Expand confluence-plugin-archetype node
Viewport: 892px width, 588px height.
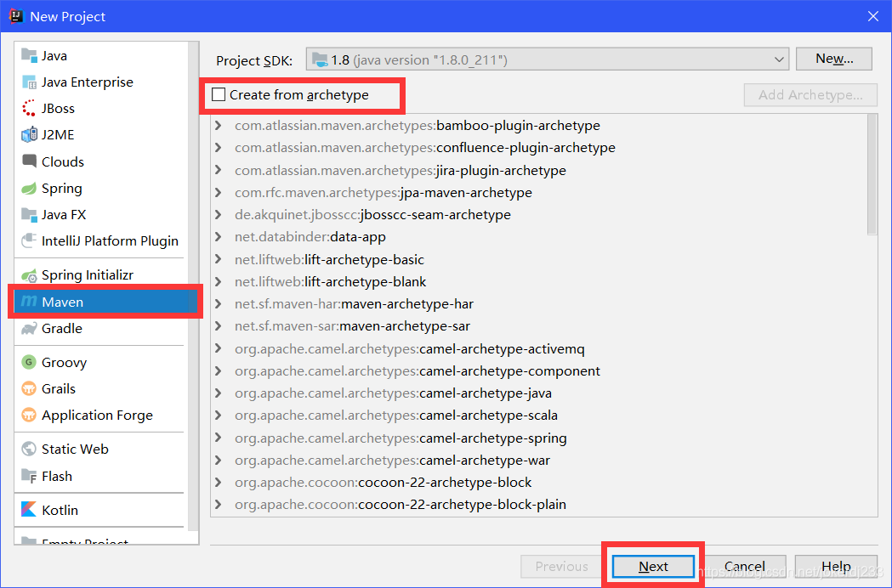(219, 147)
